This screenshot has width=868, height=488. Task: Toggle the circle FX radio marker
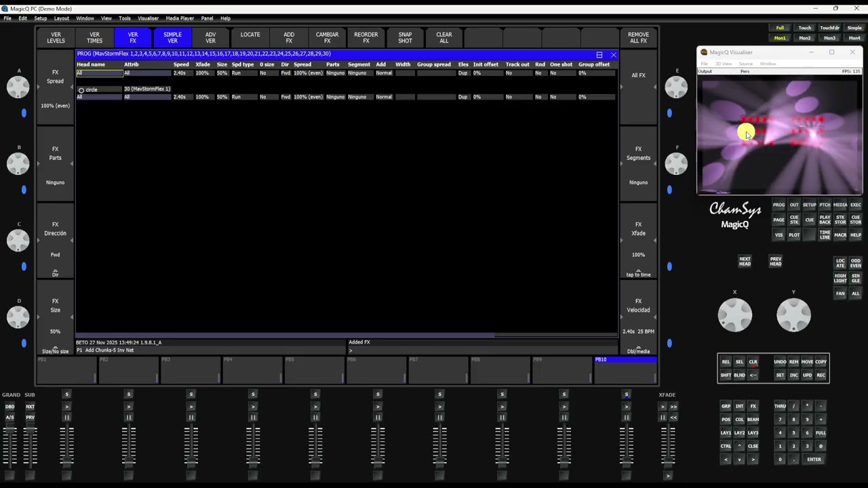(x=81, y=89)
